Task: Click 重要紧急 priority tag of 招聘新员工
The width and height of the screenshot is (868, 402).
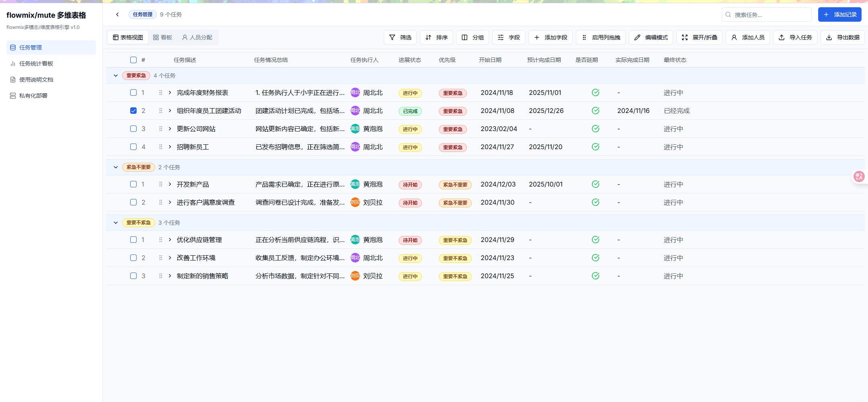Action: tap(453, 147)
